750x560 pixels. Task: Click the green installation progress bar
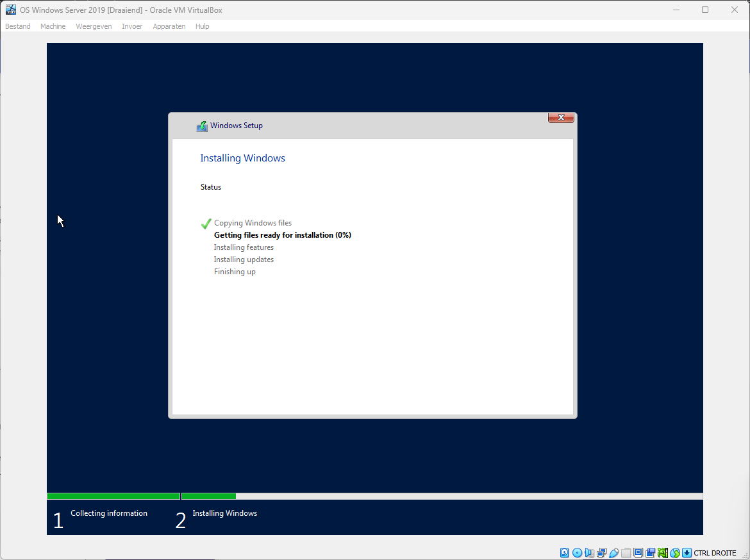[113, 495]
